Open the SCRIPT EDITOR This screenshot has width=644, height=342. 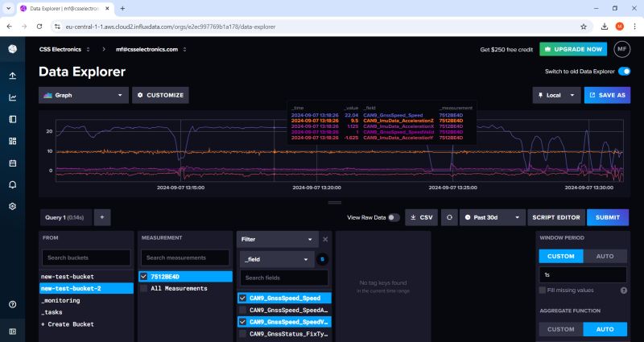pos(556,217)
